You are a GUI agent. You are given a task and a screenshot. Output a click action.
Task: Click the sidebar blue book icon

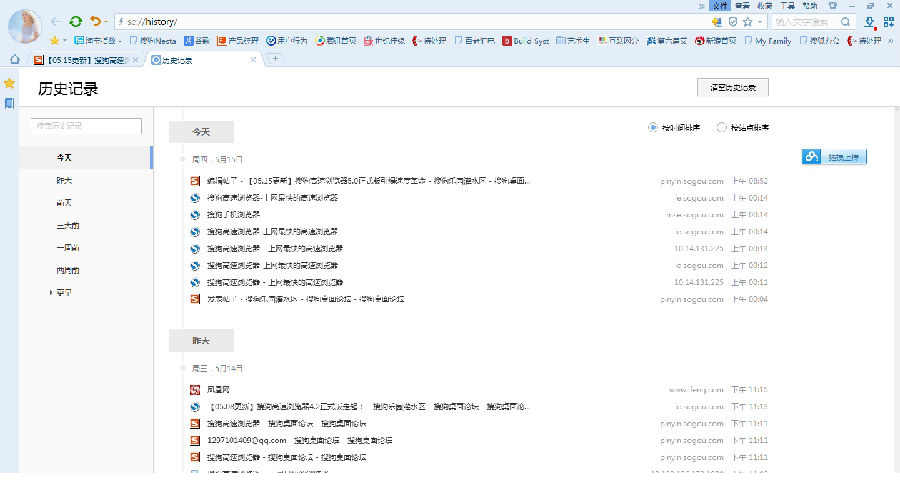point(9,103)
